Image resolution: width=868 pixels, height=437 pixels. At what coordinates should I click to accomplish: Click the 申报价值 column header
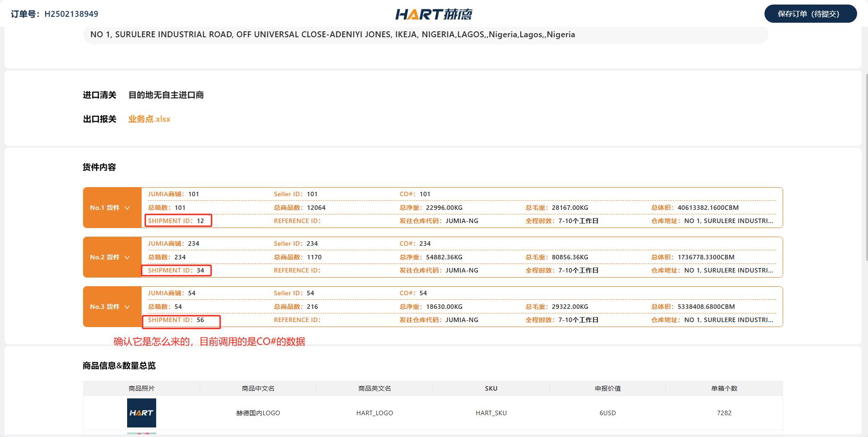click(607, 388)
